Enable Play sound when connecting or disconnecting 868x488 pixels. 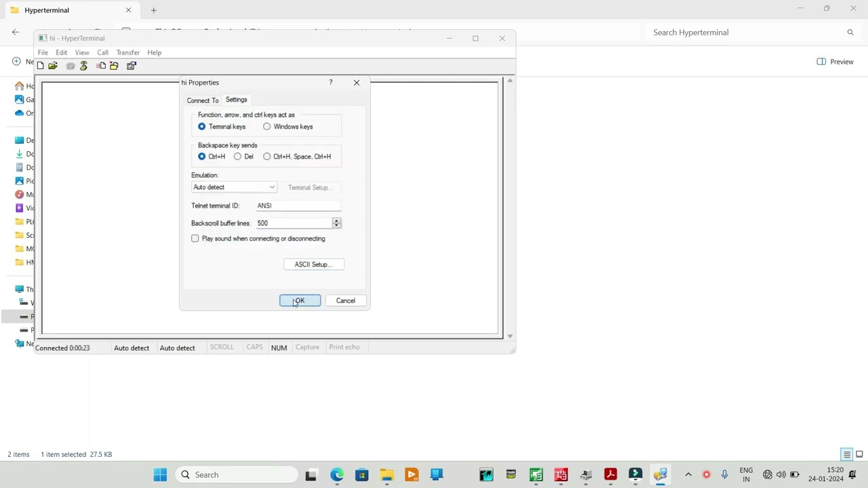(x=195, y=239)
